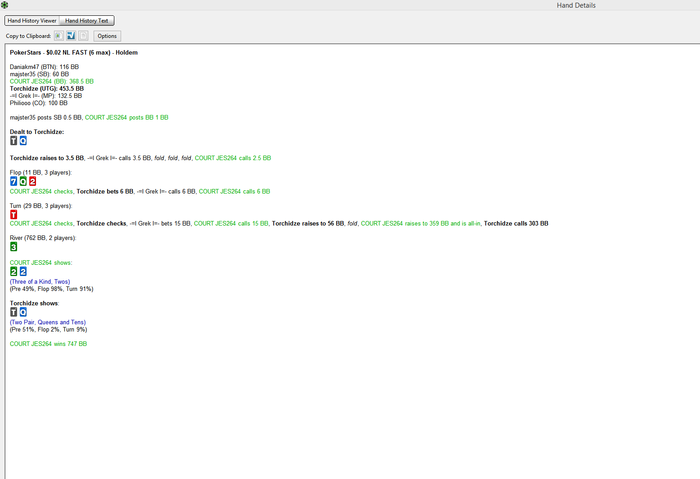The height and width of the screenshot is (479, 700).
Task: Select the green Queen flop card
Action: pos(23,181)
